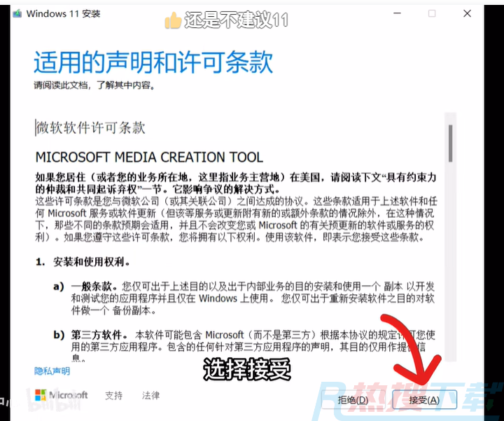Open the 支持 support link
Viewport: 504px width, 421px height.
pyautogui.click(x=114, y=395)
